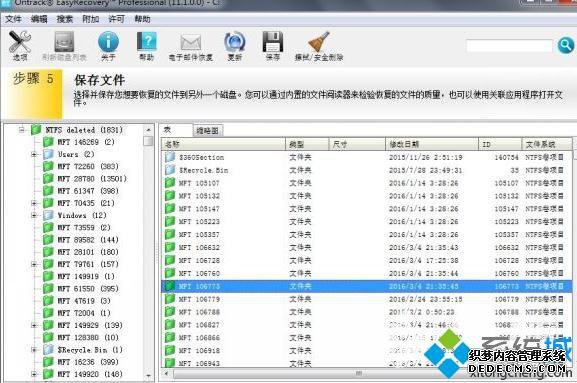Screen dimensions: 577x383
Task: Sort by the 尺寸 column header
Action: pos(357,144)
